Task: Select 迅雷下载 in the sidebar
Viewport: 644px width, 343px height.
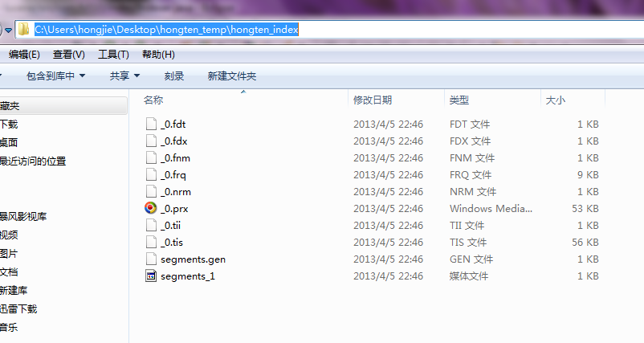Action: (x=18, y=309)
